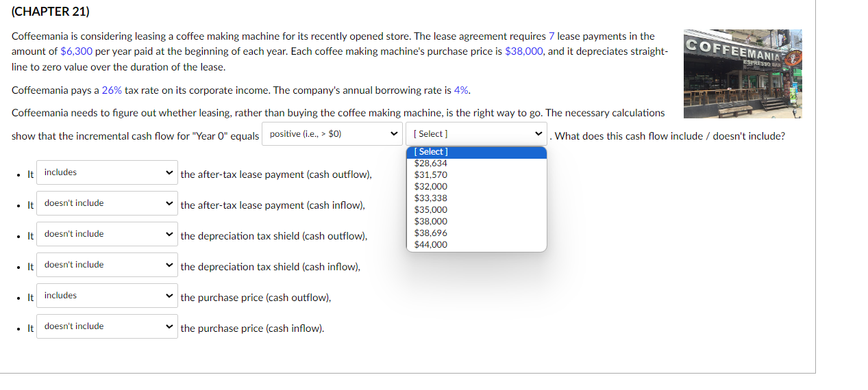Screen dimensions: 868x390
Task: Open dropdown for purchase price (cash outflow)
Action: click(107, 296)
